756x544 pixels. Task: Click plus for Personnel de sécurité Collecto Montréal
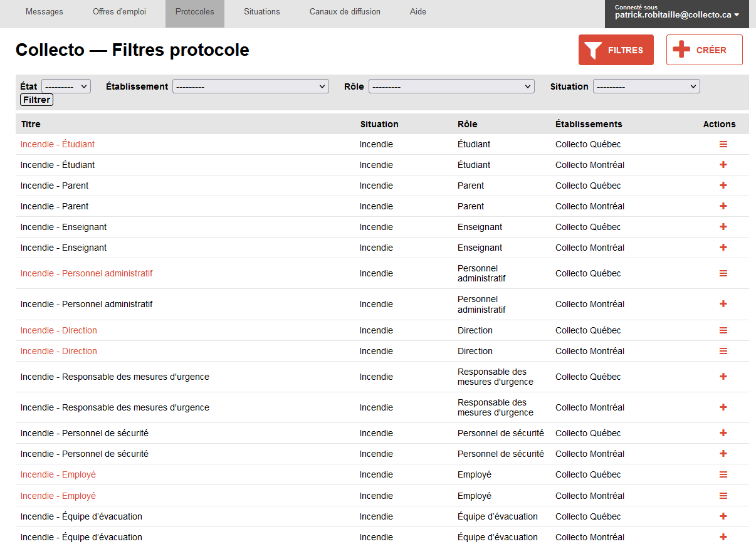723,454
